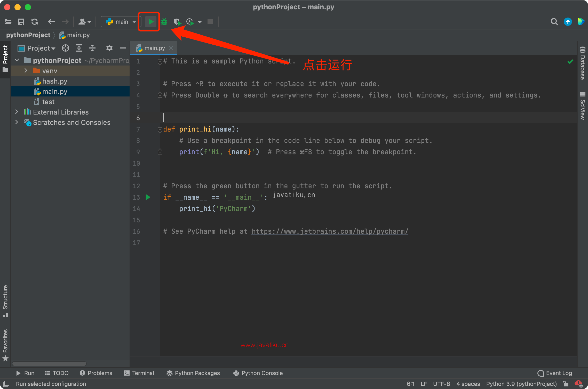Click the Run (play) button to execute
The image size is (588, 389).
[x=150, y=22]
